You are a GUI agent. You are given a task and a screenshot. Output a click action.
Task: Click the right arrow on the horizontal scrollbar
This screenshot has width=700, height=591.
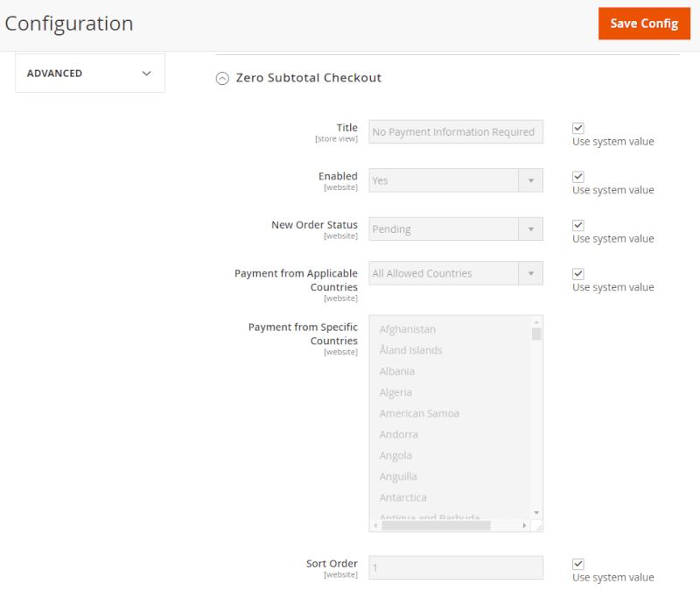(x=524, y=524)
